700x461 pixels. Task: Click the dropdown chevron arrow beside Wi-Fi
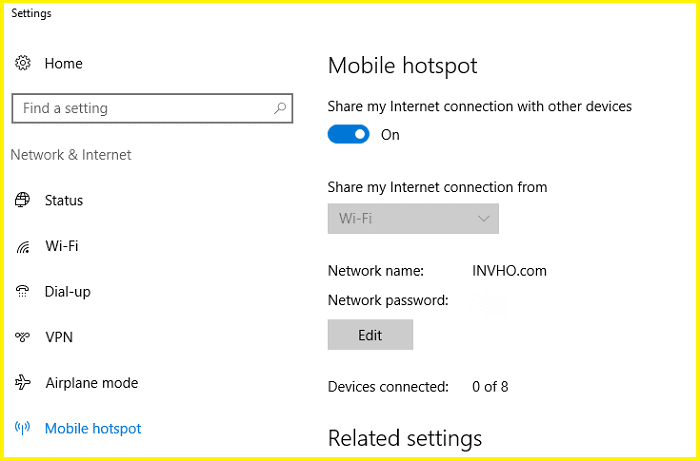point(484,218)
